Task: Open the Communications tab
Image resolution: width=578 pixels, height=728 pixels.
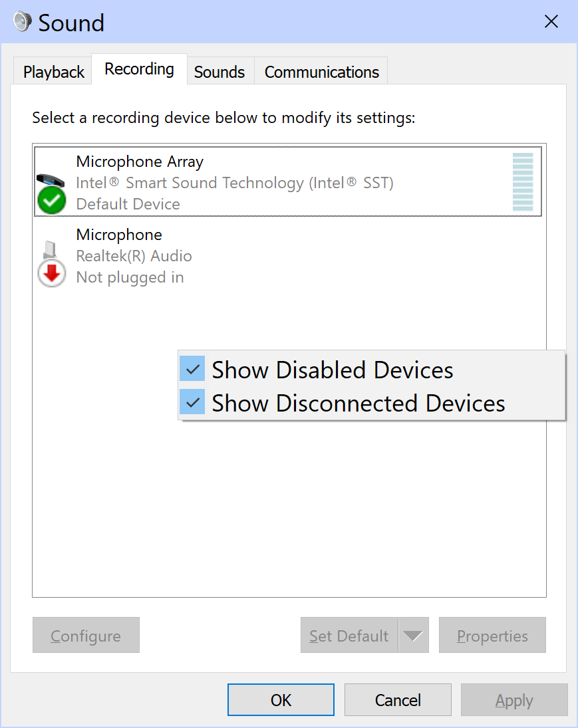Action: click(321, 71)
